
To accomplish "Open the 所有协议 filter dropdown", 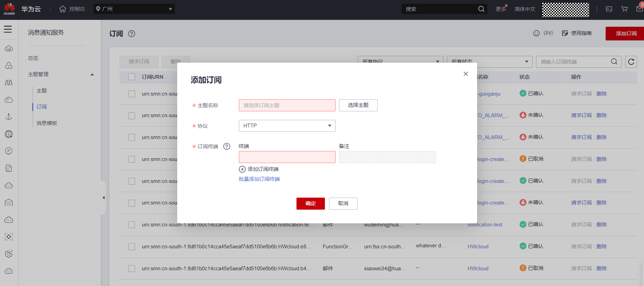I will pos(400,62).
